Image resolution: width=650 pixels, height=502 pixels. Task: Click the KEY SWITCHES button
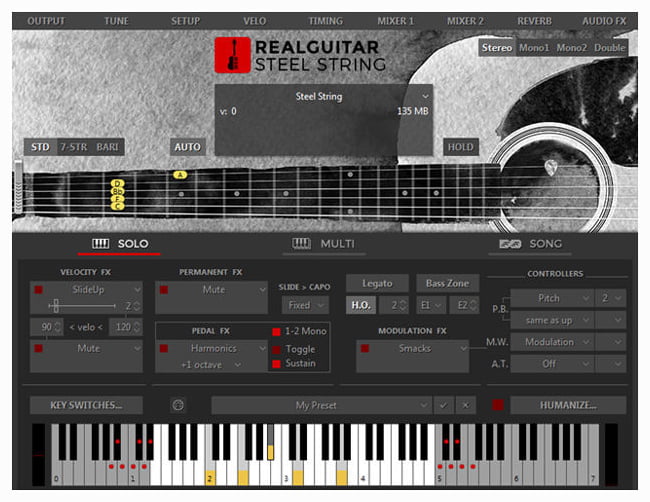[86, 405]
